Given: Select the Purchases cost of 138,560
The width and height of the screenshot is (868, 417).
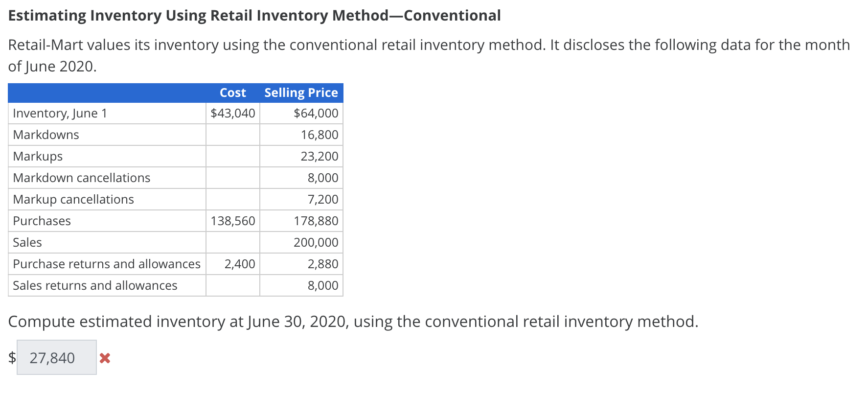Looking at the screenshot, I should (233, 221).
